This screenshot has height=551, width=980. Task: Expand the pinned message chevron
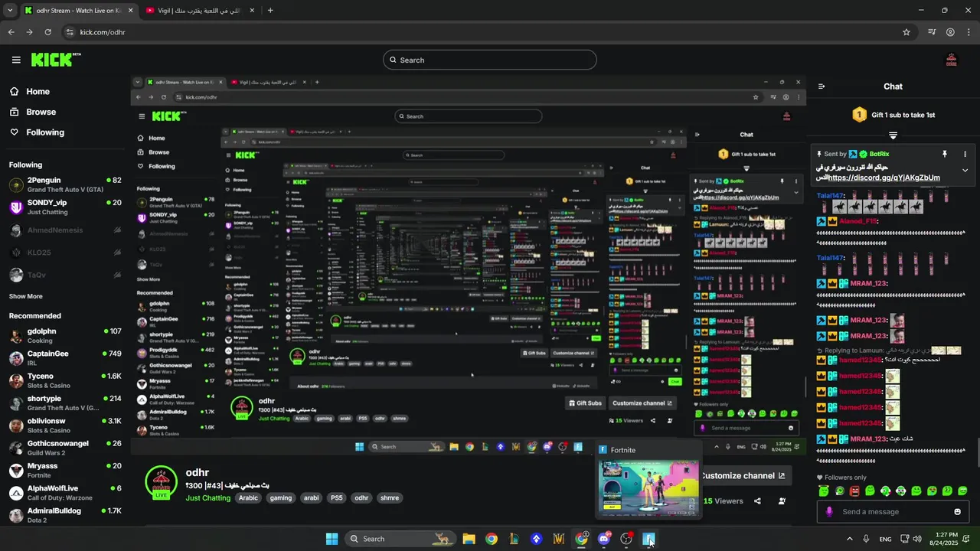pos(965,170)
